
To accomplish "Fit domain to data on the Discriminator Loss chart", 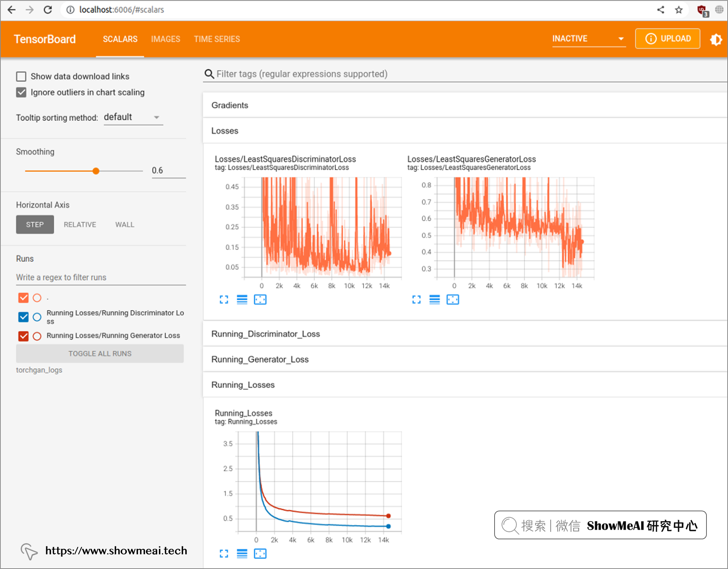I will coord(260,300).
